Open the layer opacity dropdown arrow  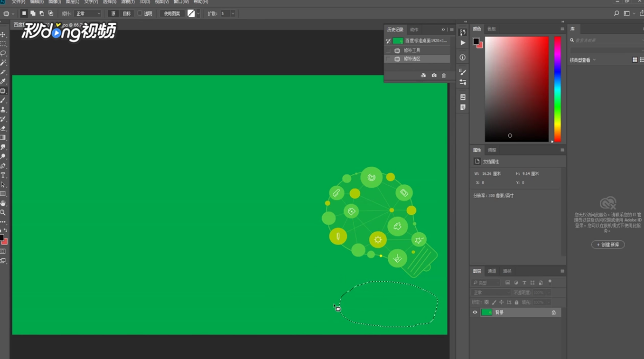click(x=549, y=293)
